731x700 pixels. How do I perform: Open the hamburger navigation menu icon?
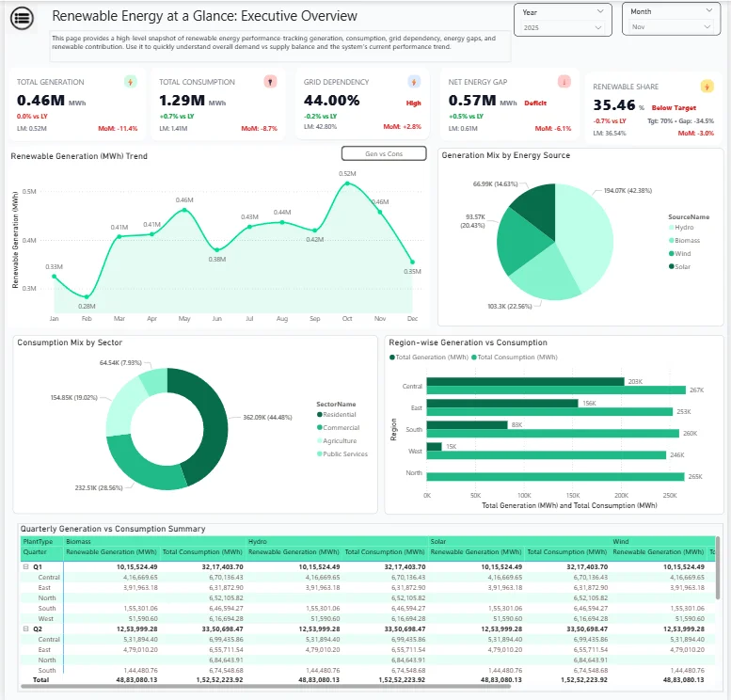pyautogui.click(x=22, y=18)
